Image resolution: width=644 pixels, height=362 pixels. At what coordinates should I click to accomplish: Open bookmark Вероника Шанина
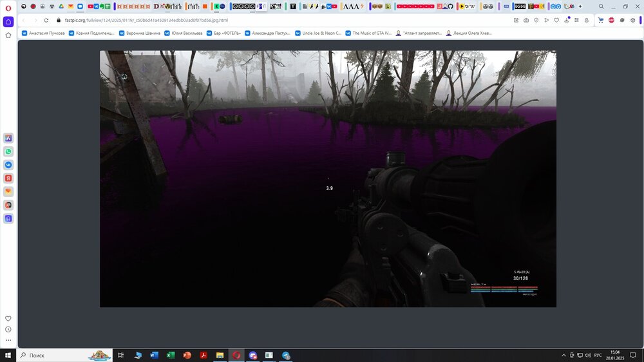pyautogui.click(x=140, y=33)
